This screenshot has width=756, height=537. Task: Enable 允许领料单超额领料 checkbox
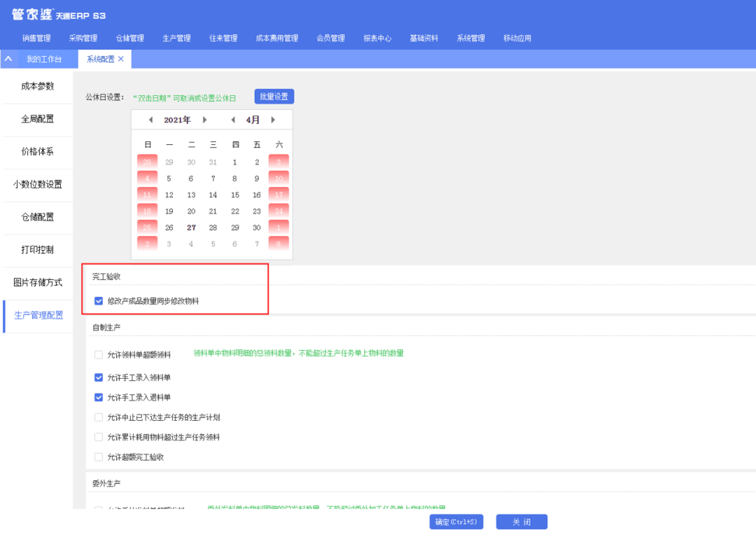coord(99,355)
